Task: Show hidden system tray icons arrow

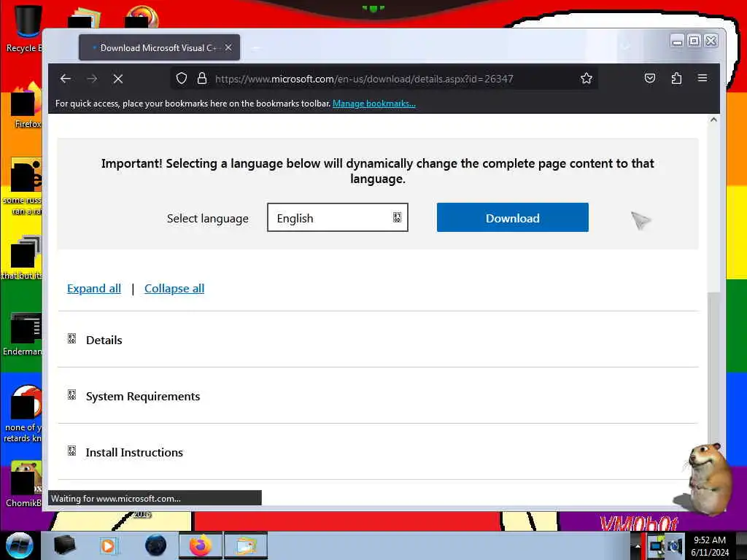Action: click(637, 546)
